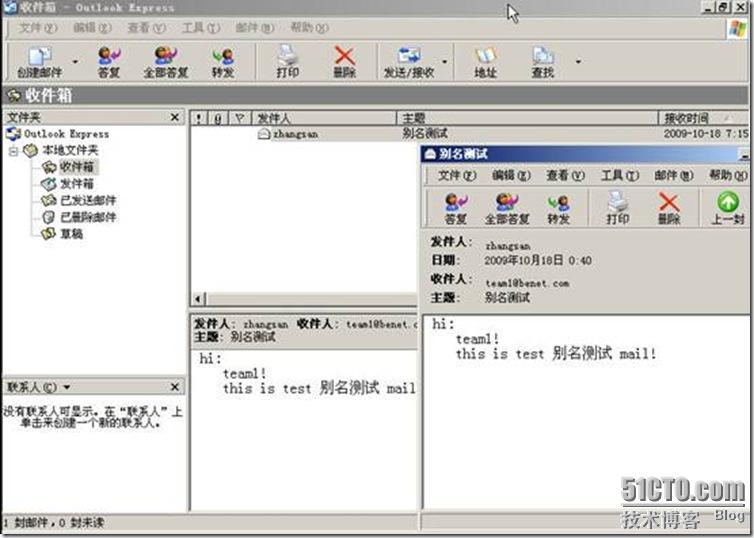Open 工具 menu in 别名测试 window

pos(620,175)
